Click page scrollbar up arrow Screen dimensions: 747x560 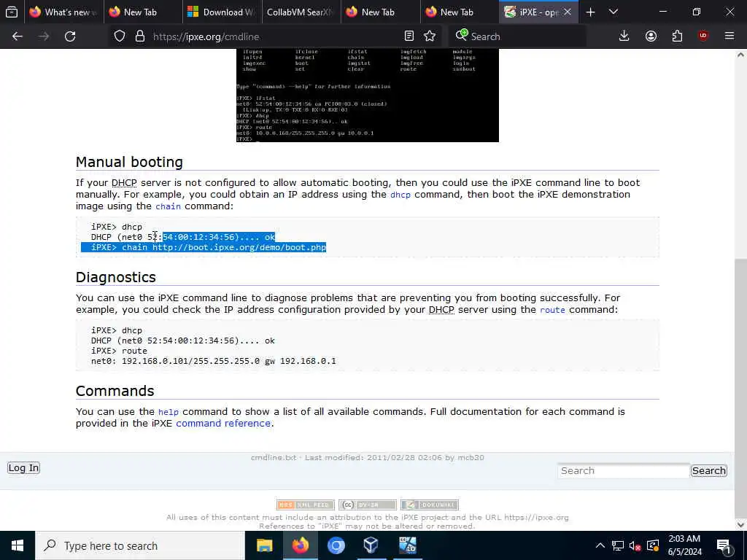point(741,55)
